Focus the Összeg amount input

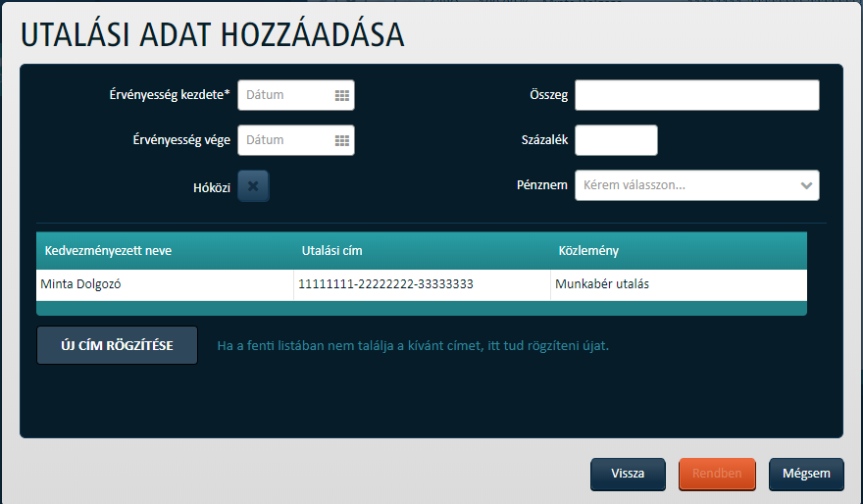pos(697,95)
